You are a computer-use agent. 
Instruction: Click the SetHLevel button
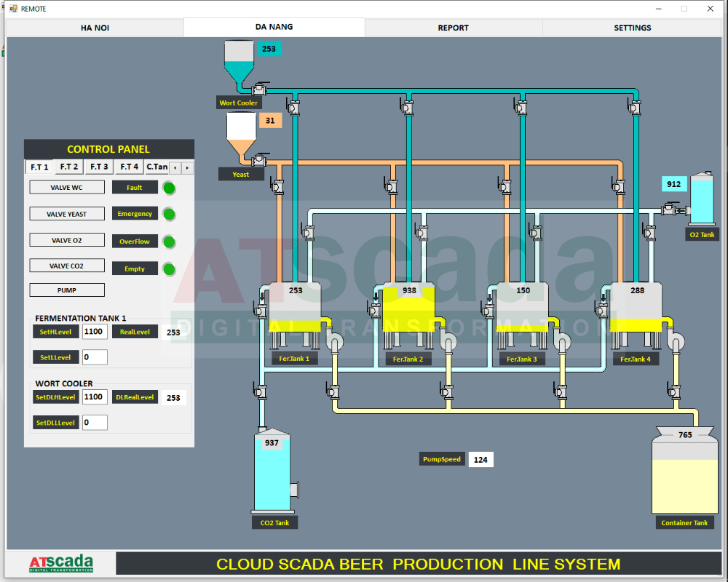click(56, 332)
